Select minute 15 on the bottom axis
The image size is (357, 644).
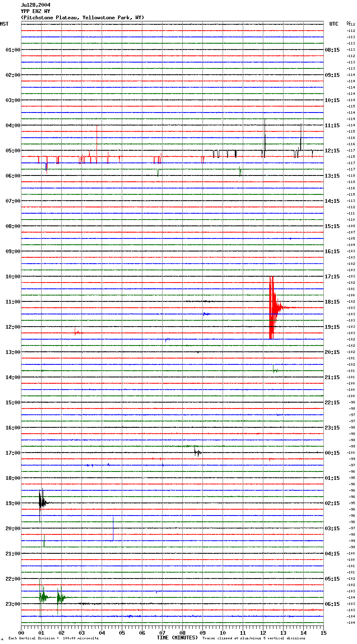click(323, 633)
